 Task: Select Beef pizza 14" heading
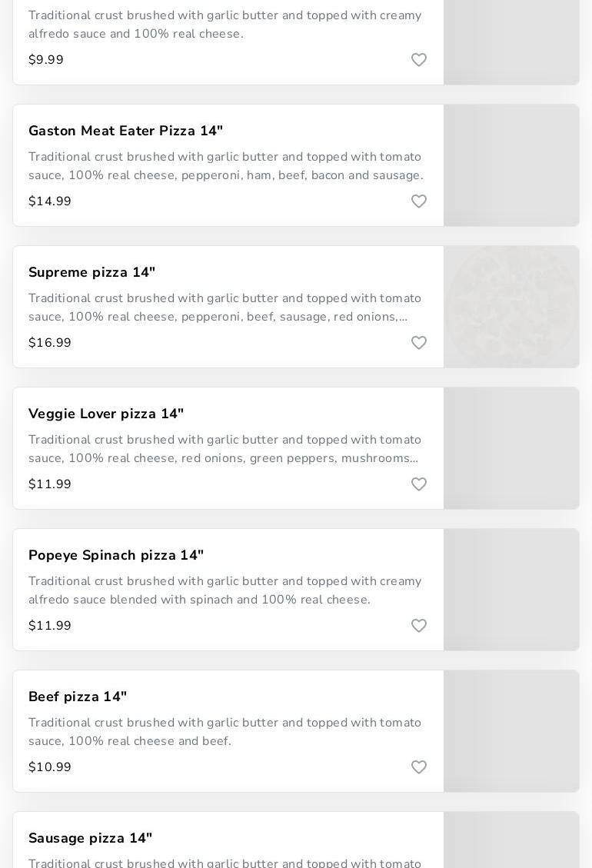(x=78, y=697)
